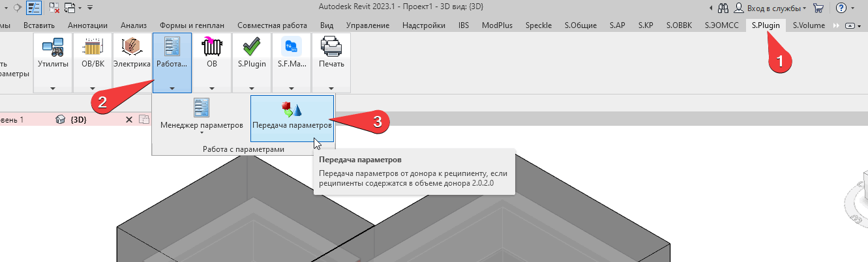The image size is (868, 262).
Task: Click the 3D view cube icon on the {3D} tab
Action: 61,120
